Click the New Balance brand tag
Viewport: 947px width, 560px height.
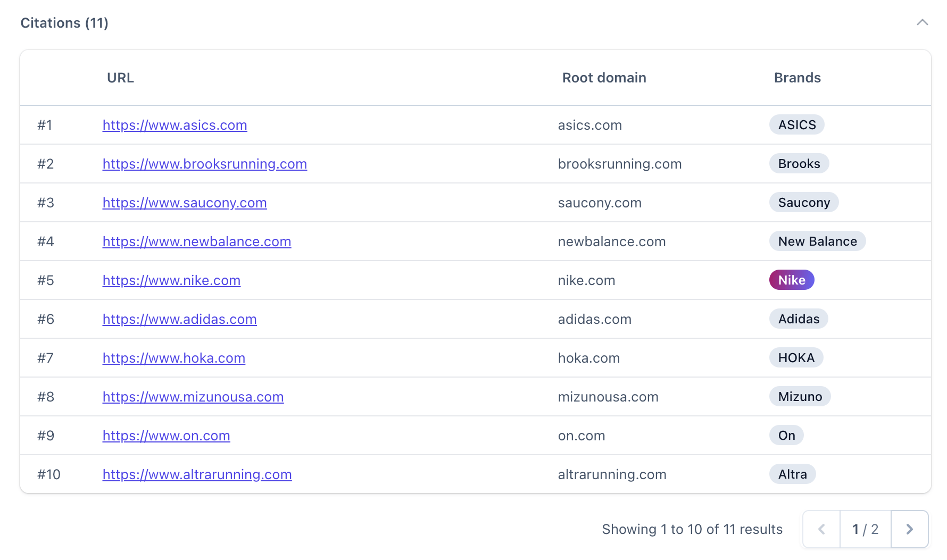tap(818, 241)
